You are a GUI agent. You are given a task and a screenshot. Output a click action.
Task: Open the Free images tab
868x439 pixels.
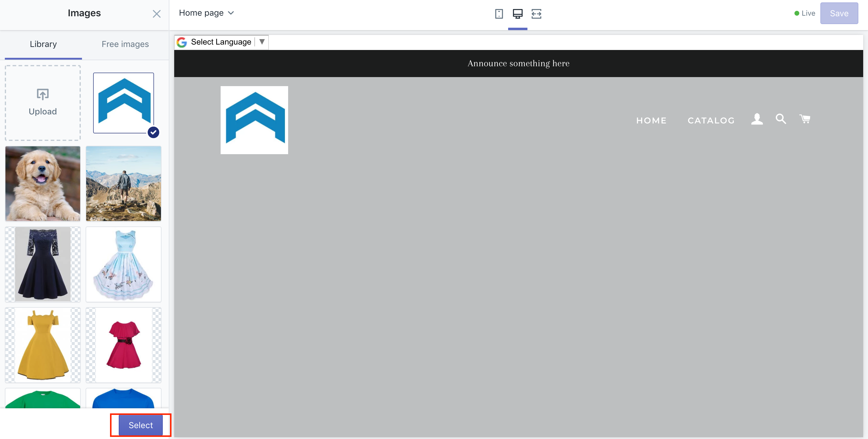pyautogui.click(x=125, y=44)
